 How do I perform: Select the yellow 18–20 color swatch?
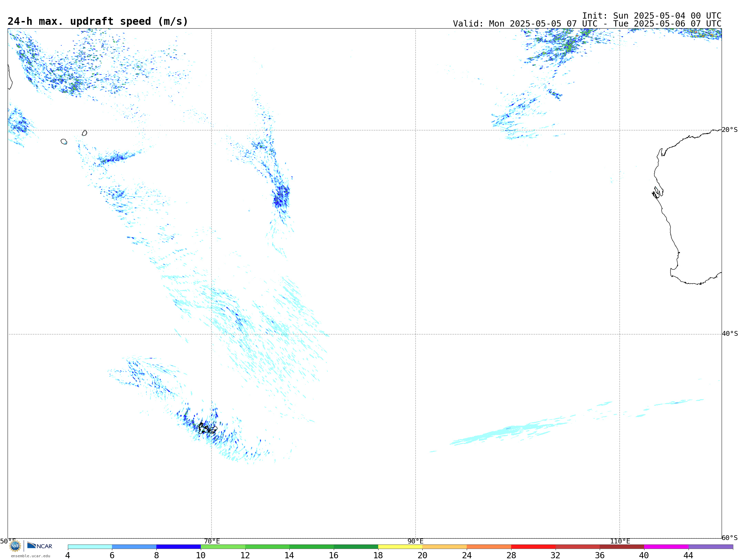tap(400, 547)
